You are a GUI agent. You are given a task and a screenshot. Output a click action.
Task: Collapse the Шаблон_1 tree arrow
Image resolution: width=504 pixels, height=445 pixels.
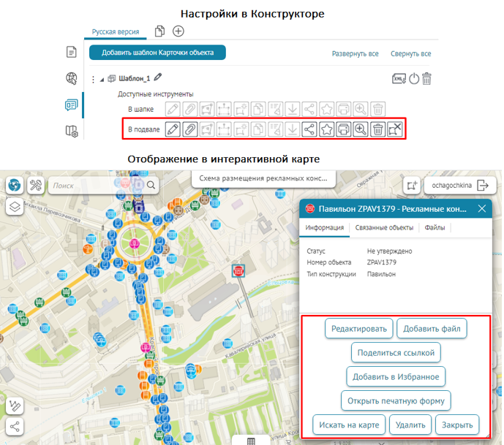[102, 79]
